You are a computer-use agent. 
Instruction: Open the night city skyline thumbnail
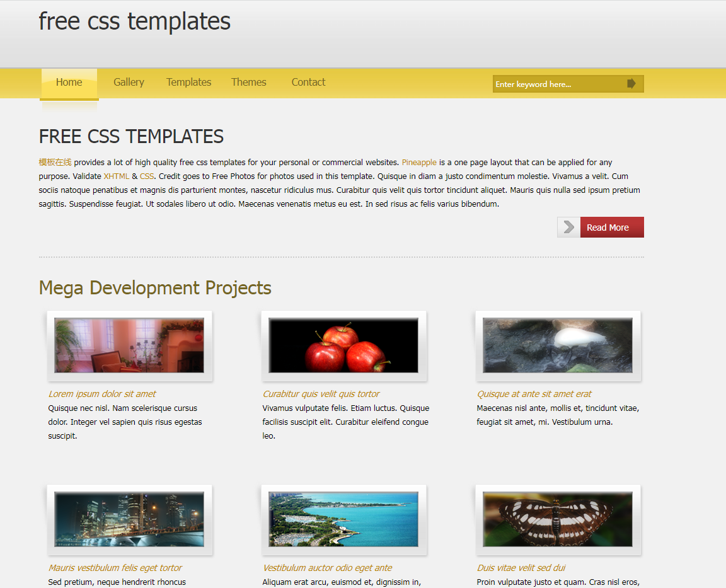point(129,519)
